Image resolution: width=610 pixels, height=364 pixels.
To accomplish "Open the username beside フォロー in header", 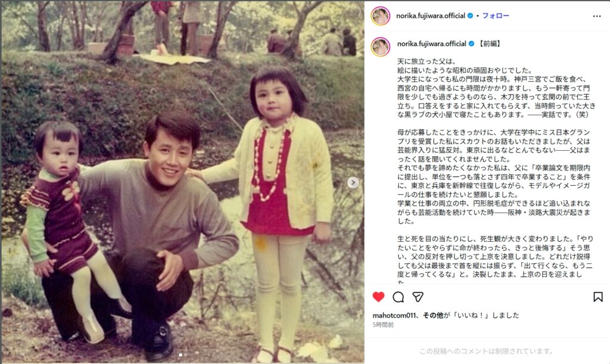I will click(431, 16).
